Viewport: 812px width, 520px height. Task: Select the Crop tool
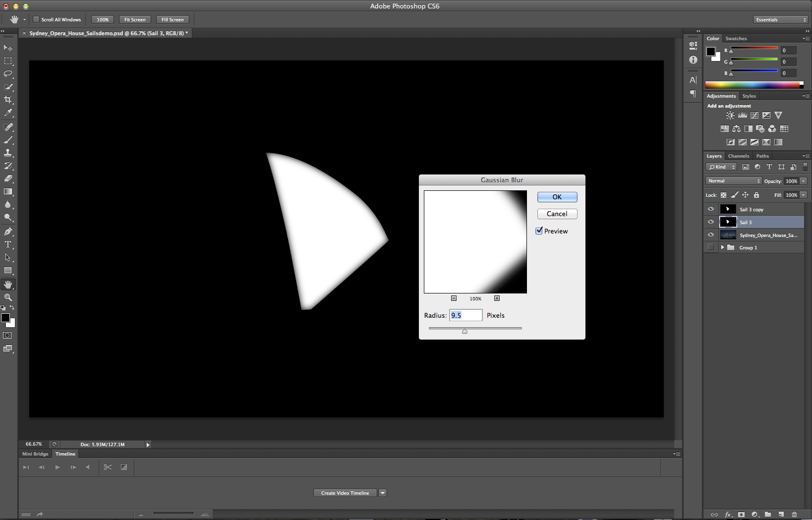click(x=8, y=100)
